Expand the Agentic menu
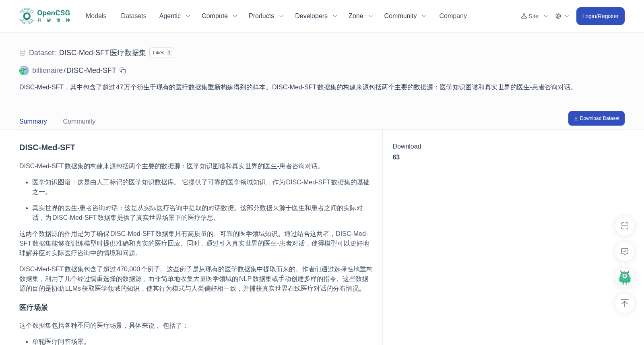 coord(175,16)
